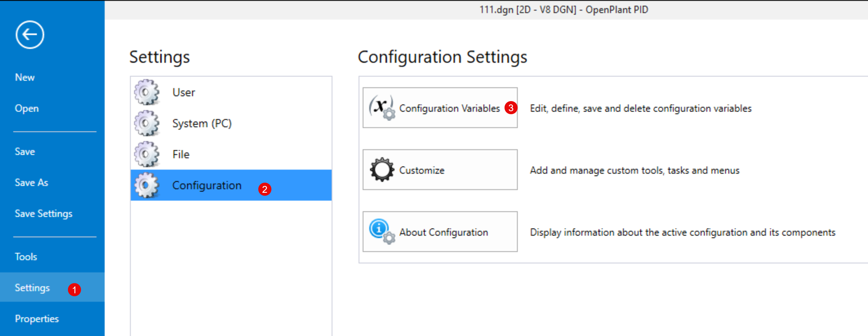Select Open in the backstage menu
868x336 pixels.
[27, 108]
